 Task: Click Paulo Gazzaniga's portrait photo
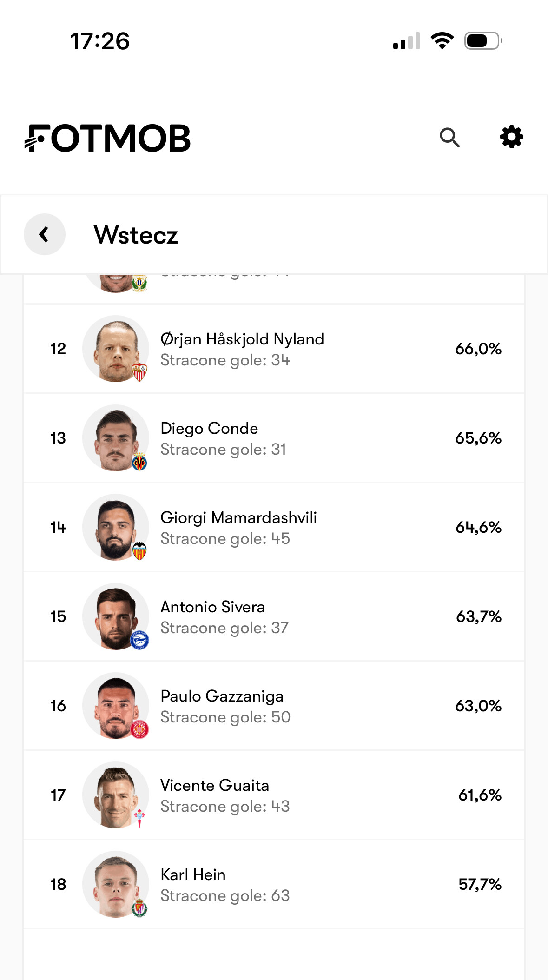click(116, 706)
